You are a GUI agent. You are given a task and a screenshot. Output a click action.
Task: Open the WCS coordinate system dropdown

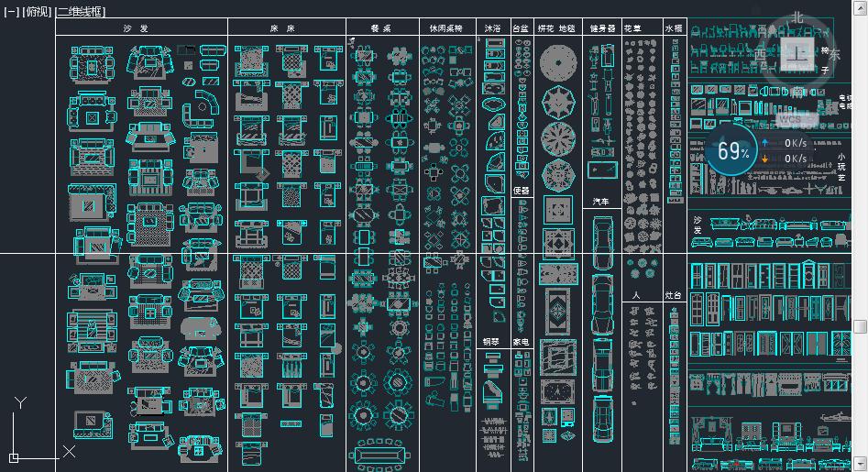point(797,119)
